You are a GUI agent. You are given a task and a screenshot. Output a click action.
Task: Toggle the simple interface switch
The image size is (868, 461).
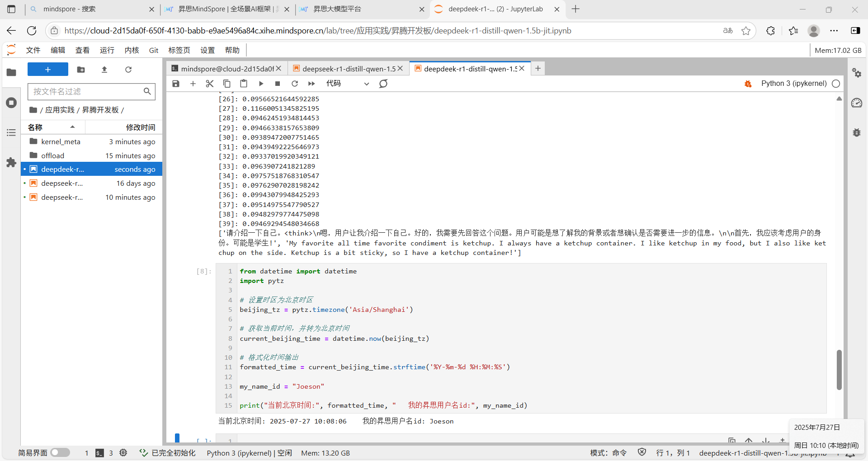pos(60,452)
